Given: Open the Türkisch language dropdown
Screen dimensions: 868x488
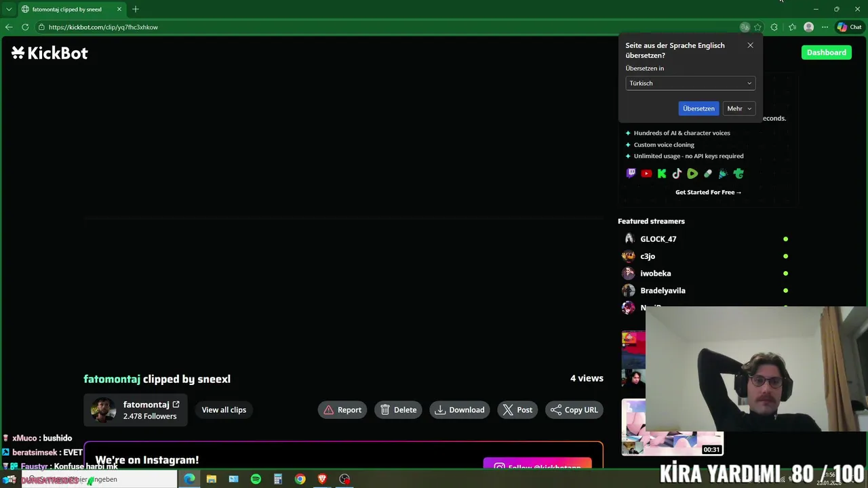Looking at the screenshot, I should click(x=690, y=83).
